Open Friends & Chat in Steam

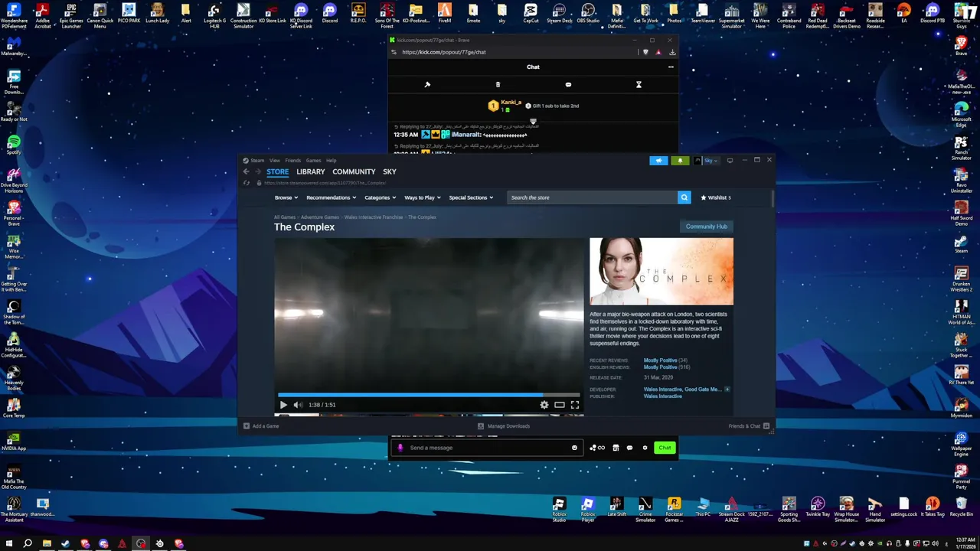[749, 426]
